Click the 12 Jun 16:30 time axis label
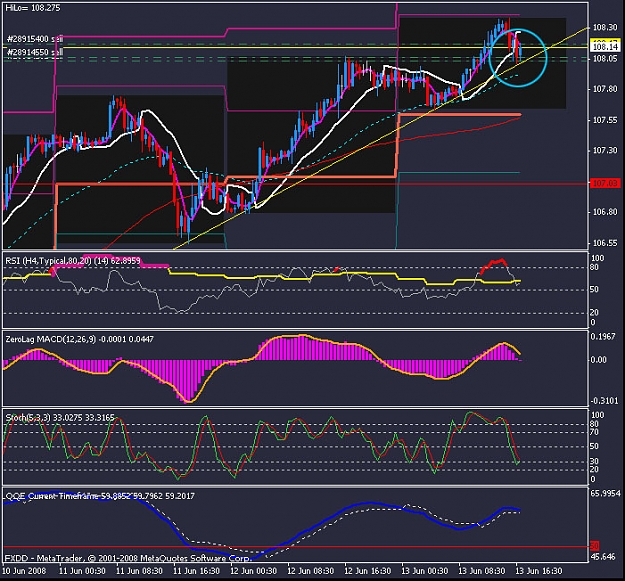Screen dimensions: 625x581 click(368, 571)
